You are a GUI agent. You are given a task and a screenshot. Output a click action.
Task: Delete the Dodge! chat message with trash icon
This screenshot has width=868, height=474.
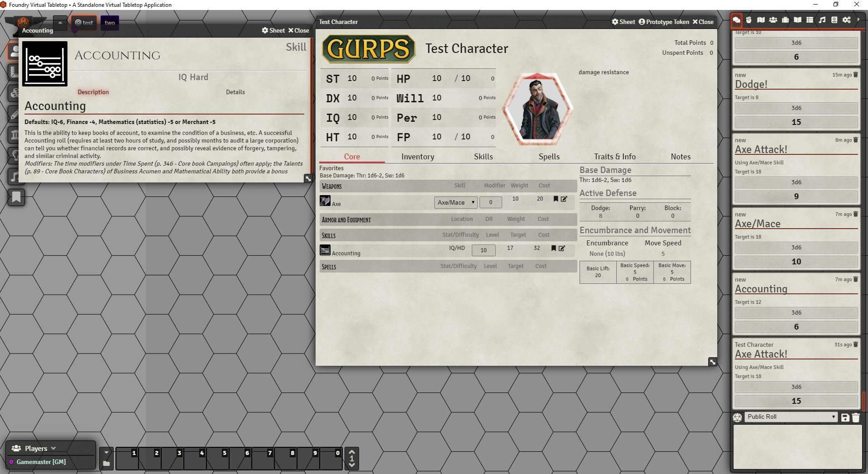coord(856,75)
